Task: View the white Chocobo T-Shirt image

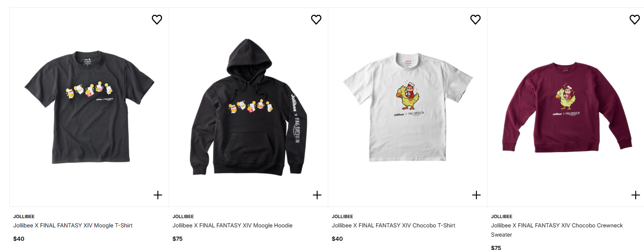Action: (x=408, y=107)
